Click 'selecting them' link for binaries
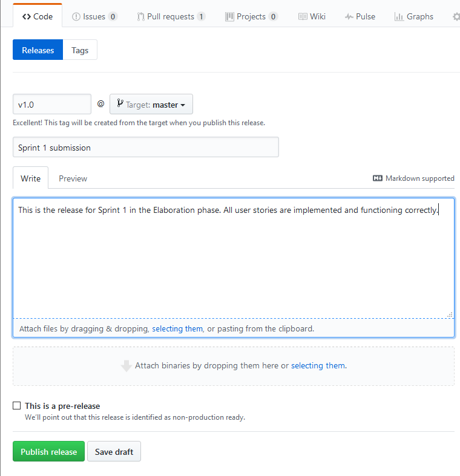This screenshot has width=460, height=476. [318, 366]
